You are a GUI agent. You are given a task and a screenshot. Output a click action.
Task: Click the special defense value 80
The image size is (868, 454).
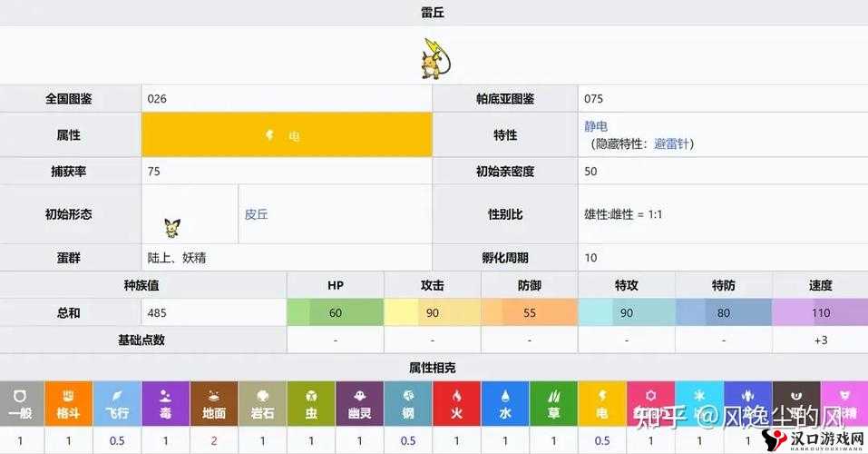point(724,312)
